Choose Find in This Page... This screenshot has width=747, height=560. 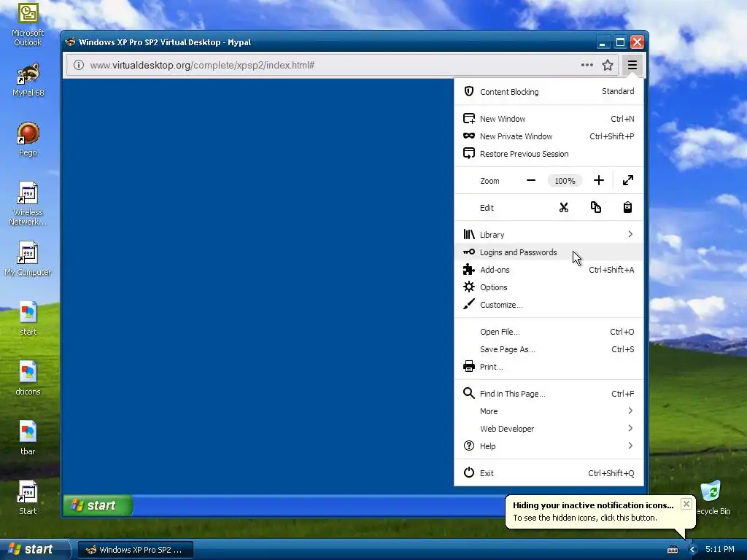pos(549,394)
